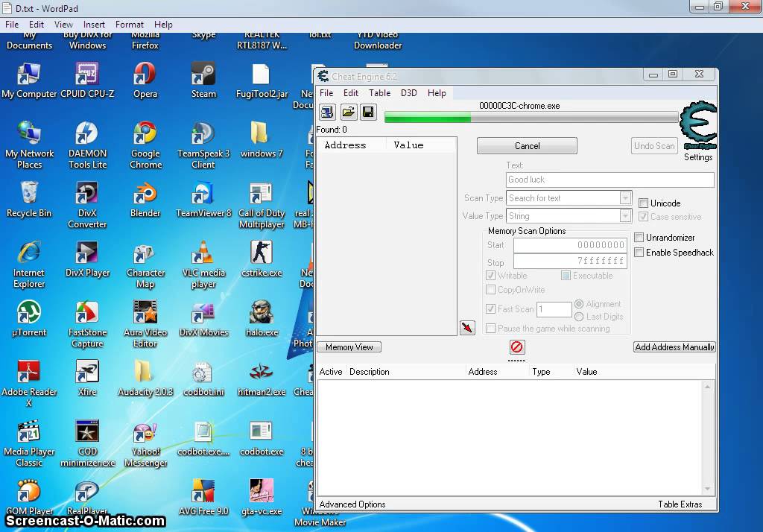Click the save floppy disk icon

coord(368,112)
